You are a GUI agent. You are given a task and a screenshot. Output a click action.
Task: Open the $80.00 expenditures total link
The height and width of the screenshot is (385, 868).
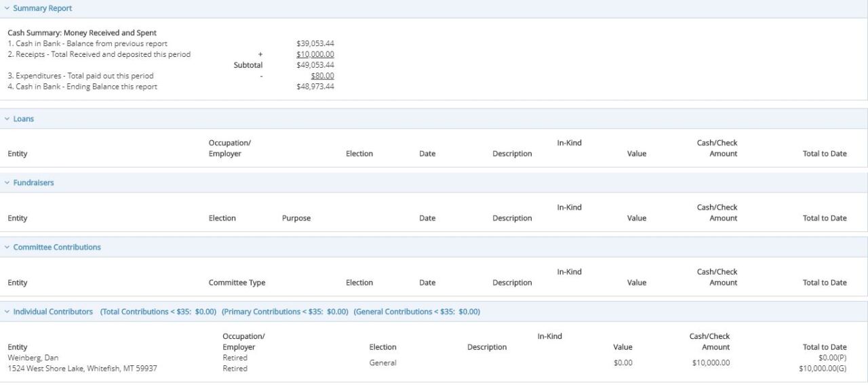coord(321,76)
